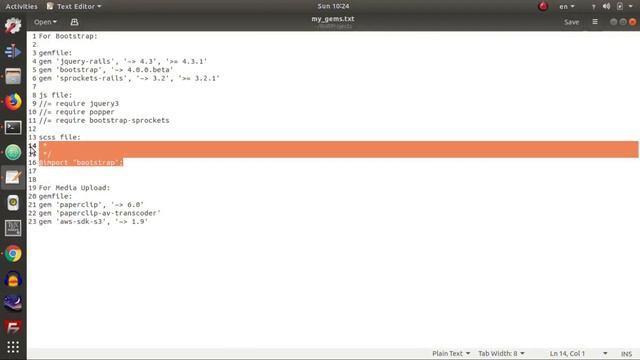Click the new document icon
This screenshot has height=360, width=640.
(74, 22)
